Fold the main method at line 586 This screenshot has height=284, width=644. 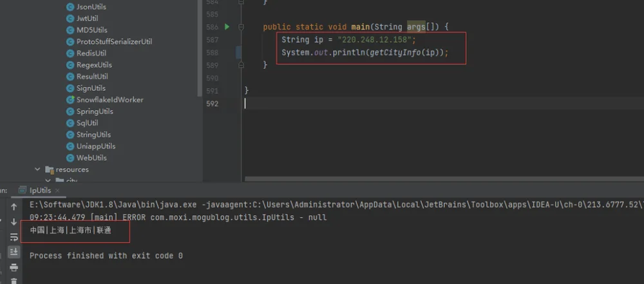241,26
